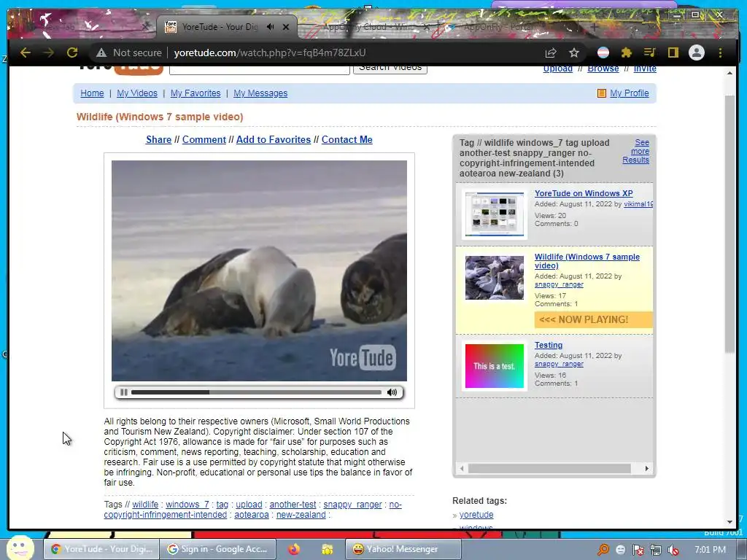
Task: Open the YoreTude on Windows XP thumbnail
Action: [495, 214]
